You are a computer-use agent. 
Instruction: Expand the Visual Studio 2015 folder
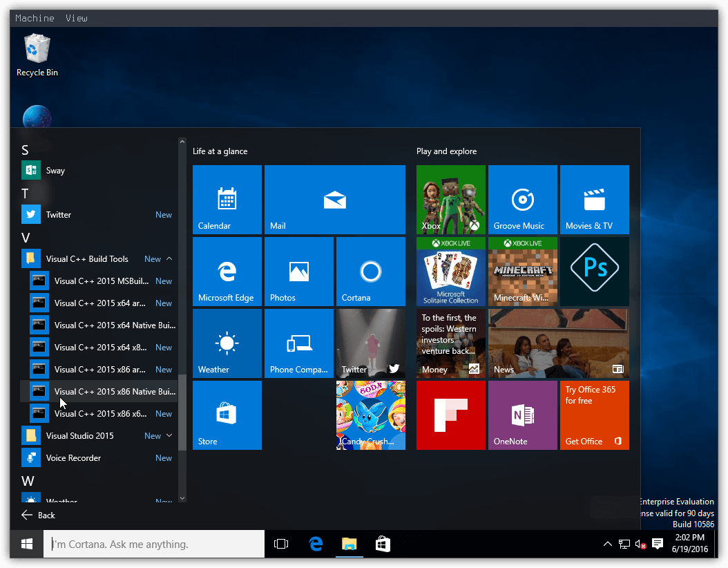click(x=99, y=435)
